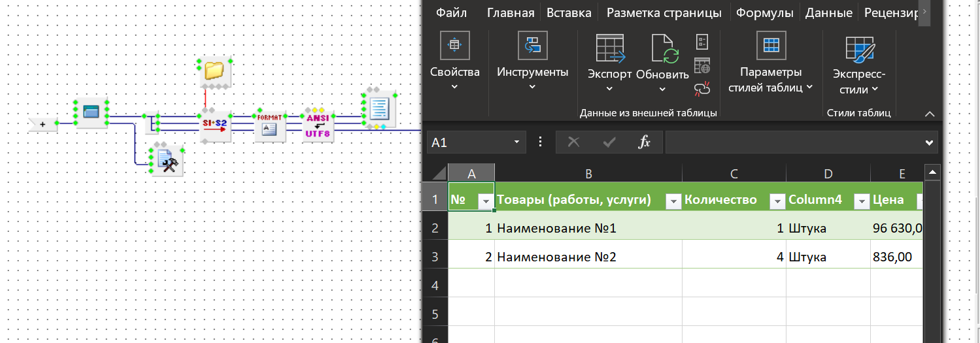Select the plus entry point node
Viewport: 980px width, 343px height.
(x=42, y=123)
